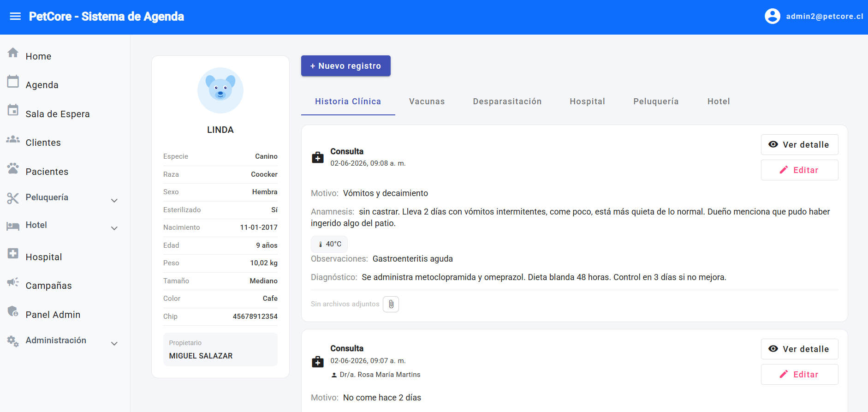The image size is (868, 412).
Task: Open the hamburger navigation menu
Action: click(x=15, y=17)
